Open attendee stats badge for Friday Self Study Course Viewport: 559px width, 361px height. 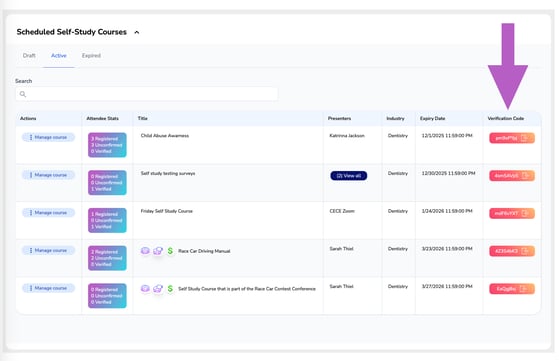107,221
